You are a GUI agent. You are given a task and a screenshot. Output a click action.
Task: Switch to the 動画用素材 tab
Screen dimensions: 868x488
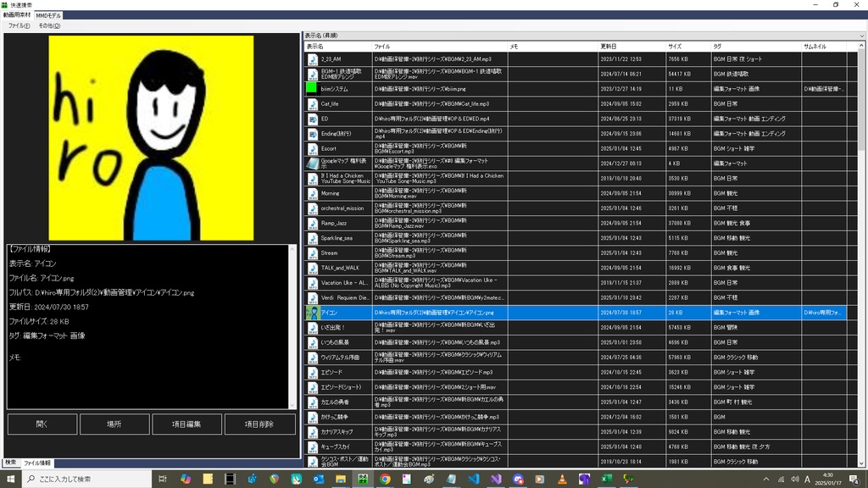click(x=17, y=15)
